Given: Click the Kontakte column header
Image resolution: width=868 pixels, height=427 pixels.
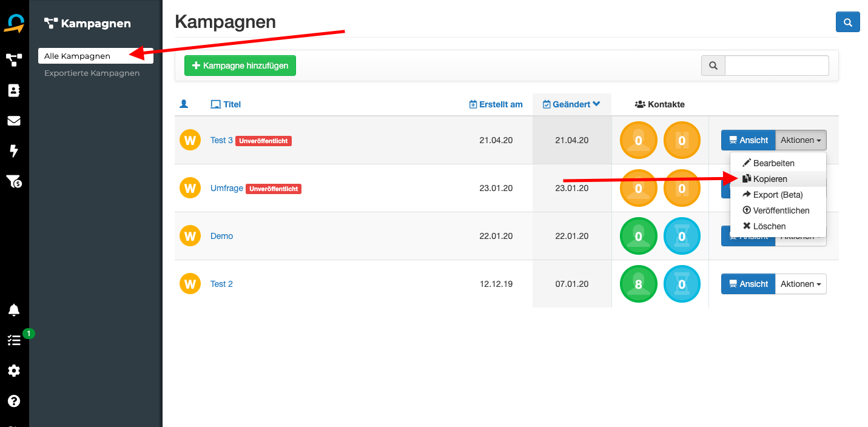Looking at the screenshot, I should [x=660, y=104].
